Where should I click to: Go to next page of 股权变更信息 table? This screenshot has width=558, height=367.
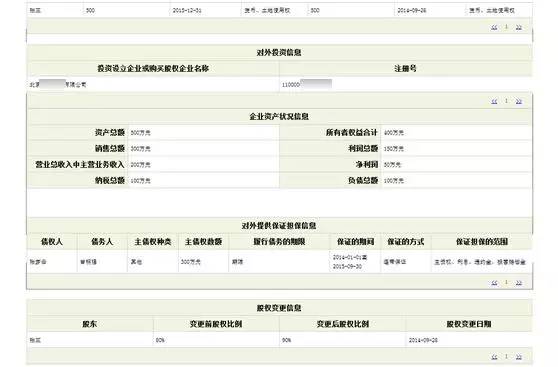point(518,357)
